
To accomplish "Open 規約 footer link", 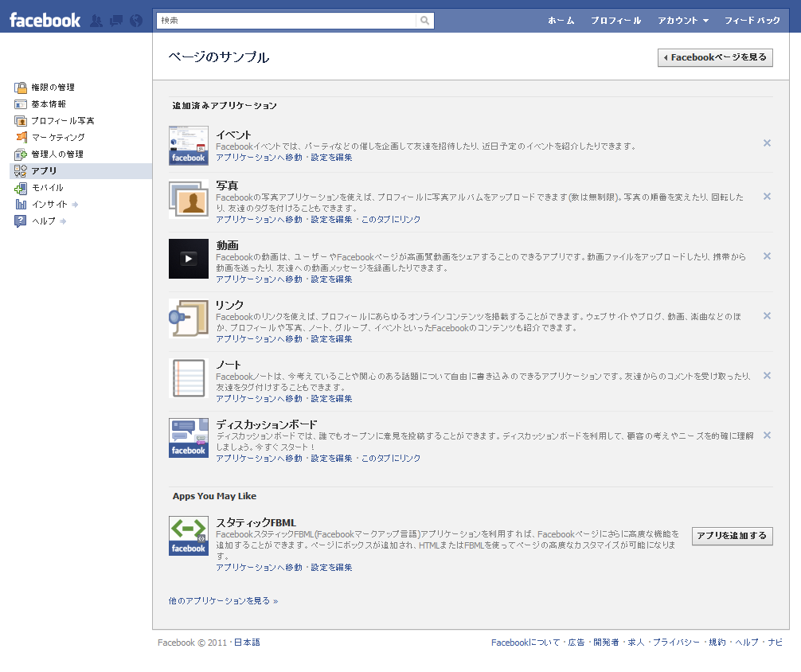I will 717,643.
